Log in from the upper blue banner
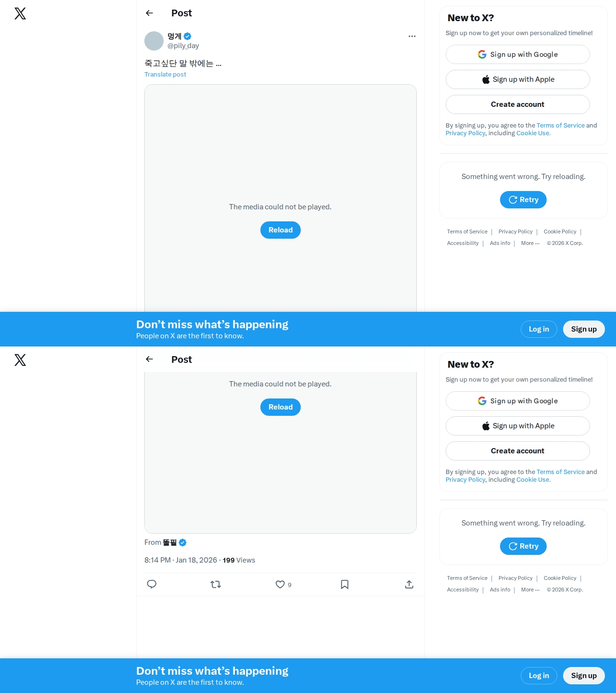This screenshot has height=693, width=616. (539, 329)
